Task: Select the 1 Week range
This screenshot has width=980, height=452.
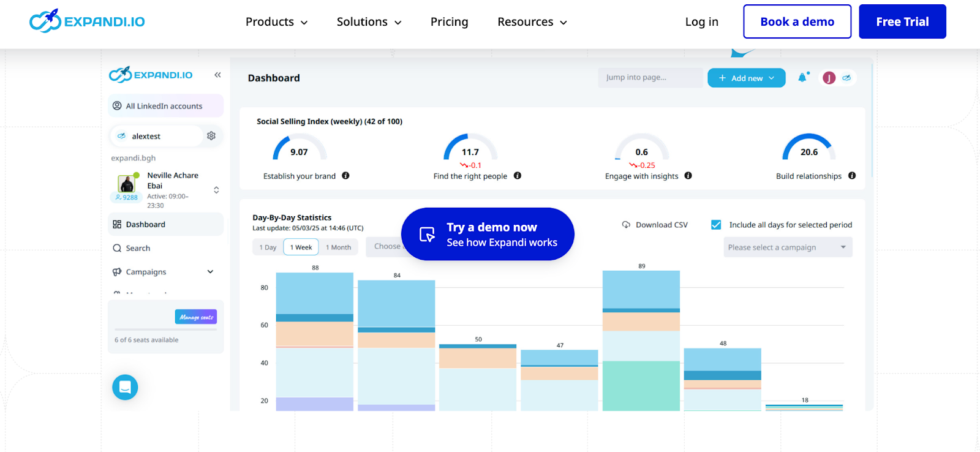Action: (301, 247)
